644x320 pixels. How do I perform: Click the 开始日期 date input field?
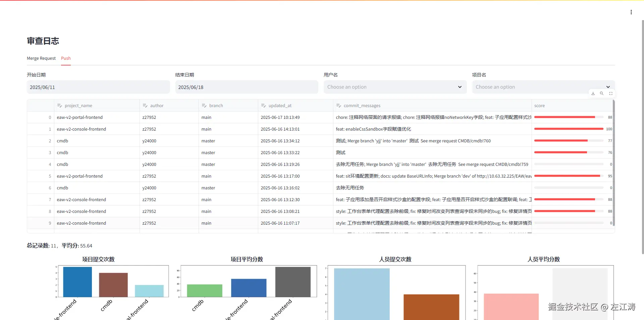click(x=98, y=87)
